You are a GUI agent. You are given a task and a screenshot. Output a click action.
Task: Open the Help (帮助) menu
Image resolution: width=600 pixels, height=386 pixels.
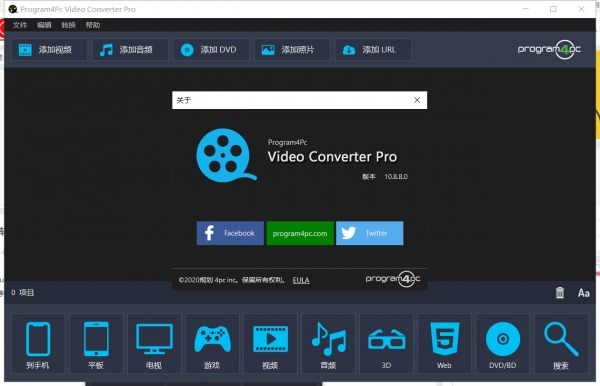(93, 25)
